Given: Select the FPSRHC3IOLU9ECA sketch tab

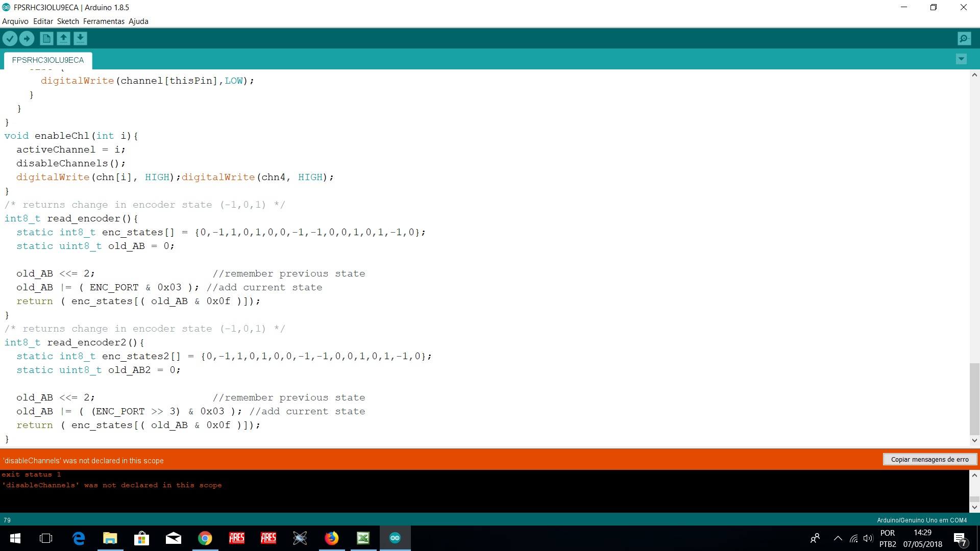Looking at the screenshot, I should coord(48,60).
